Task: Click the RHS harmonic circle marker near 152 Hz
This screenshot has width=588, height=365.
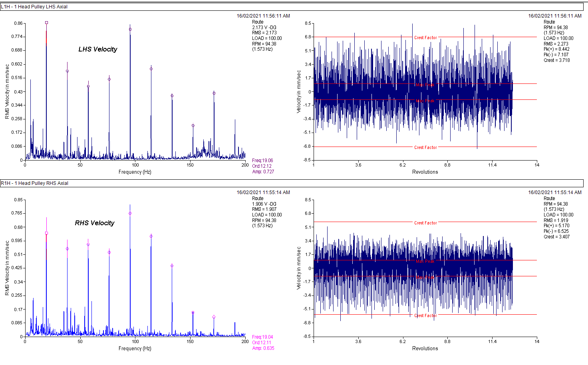Action: [x=193, y=313]
